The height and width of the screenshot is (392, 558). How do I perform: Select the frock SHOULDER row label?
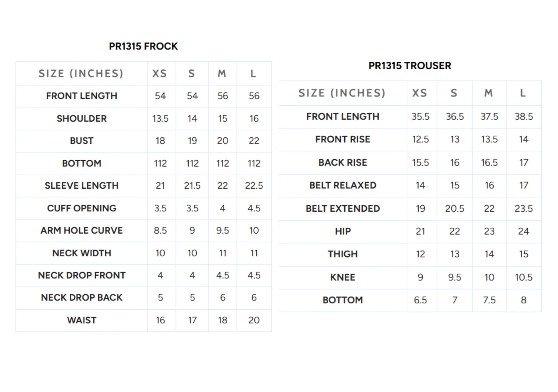(82, 118)
